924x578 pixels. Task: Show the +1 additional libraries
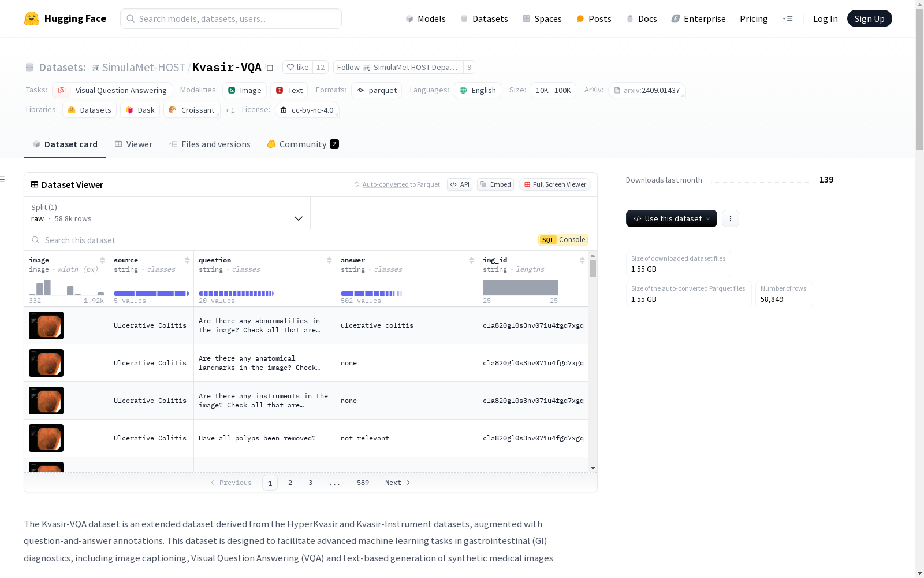230,110
